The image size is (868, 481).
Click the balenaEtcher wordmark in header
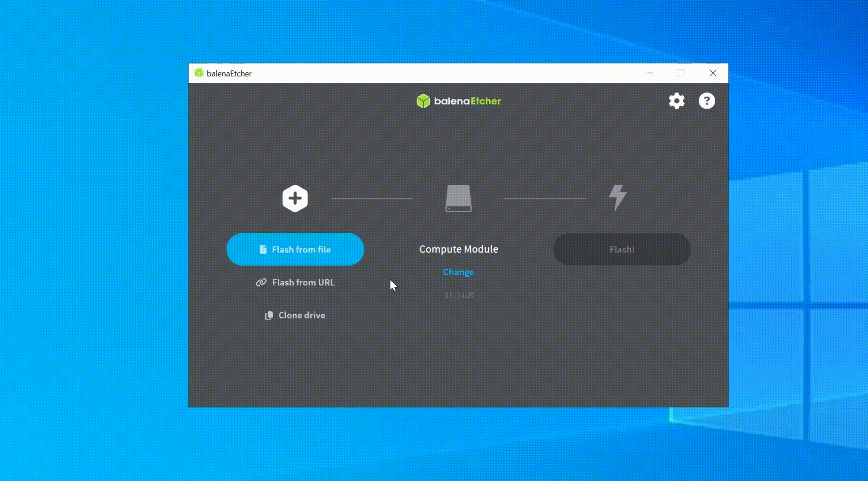tap(467, 101)
